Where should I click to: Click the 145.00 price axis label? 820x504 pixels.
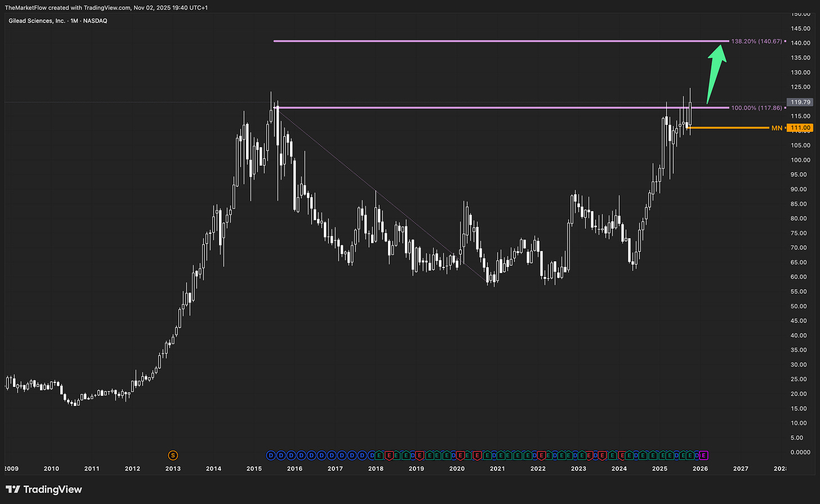point(801,29)
